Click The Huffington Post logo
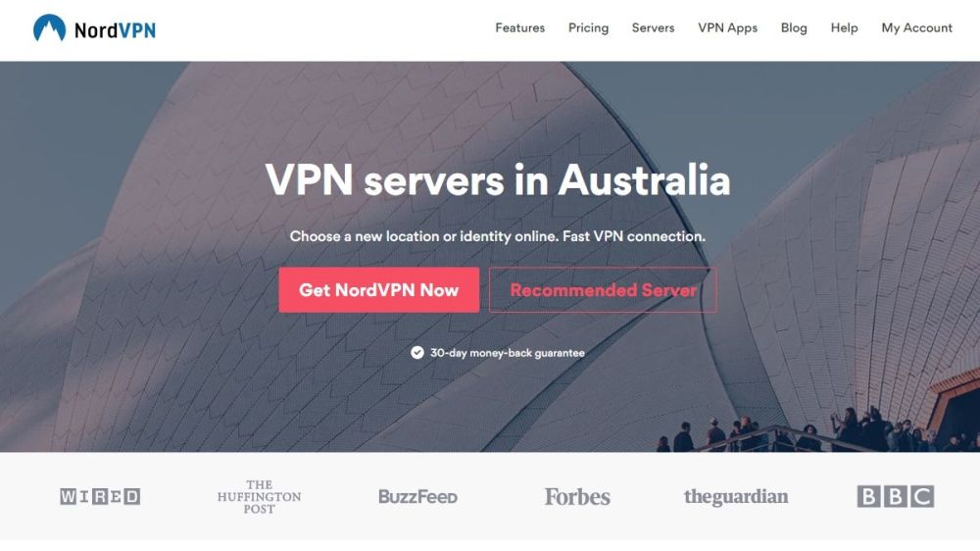The image size is (980, 551). click(260, 497)
